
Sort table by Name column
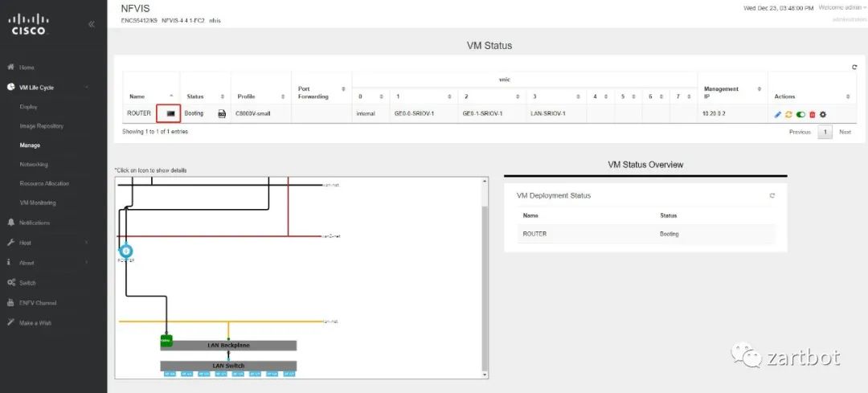click(x=151, y=96)
